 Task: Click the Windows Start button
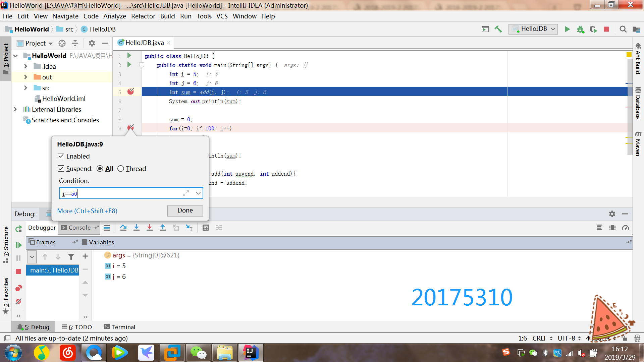[13, 353]
